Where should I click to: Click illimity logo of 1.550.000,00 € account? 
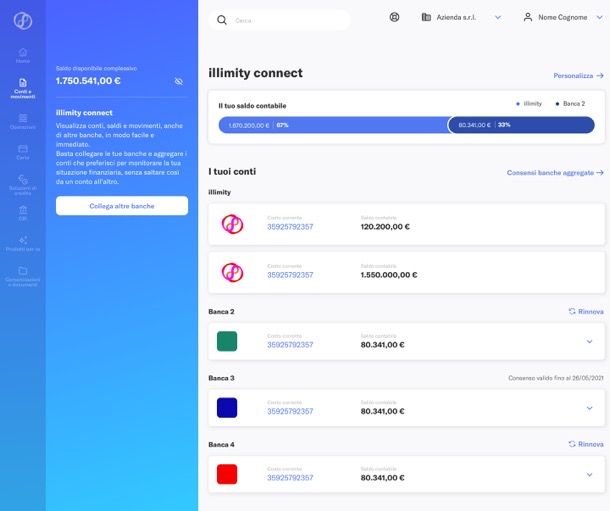[232, 272]
